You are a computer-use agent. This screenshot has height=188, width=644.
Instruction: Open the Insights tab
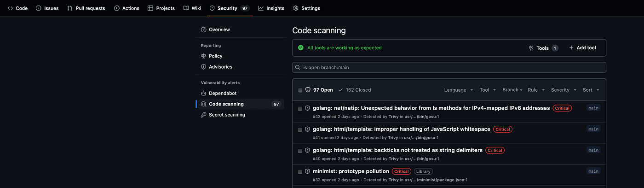271,8
